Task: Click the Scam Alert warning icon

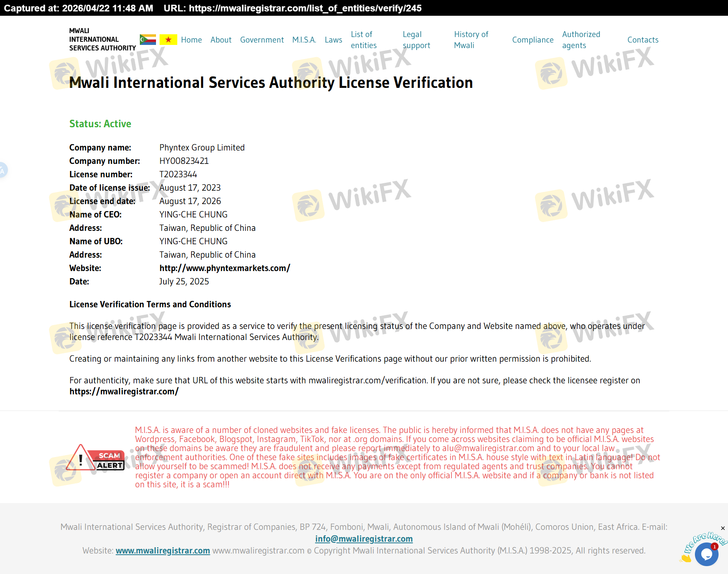Action: [95, 457]
